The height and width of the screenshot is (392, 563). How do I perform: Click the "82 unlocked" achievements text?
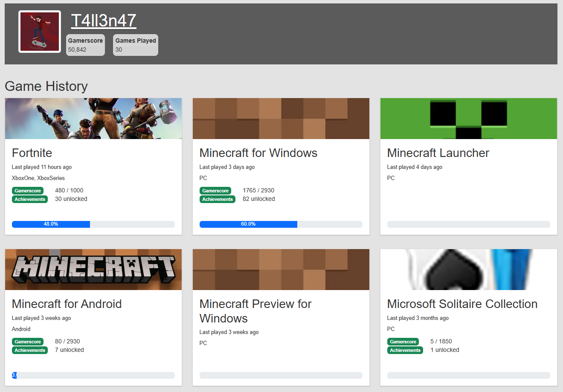tap(259, 199)
